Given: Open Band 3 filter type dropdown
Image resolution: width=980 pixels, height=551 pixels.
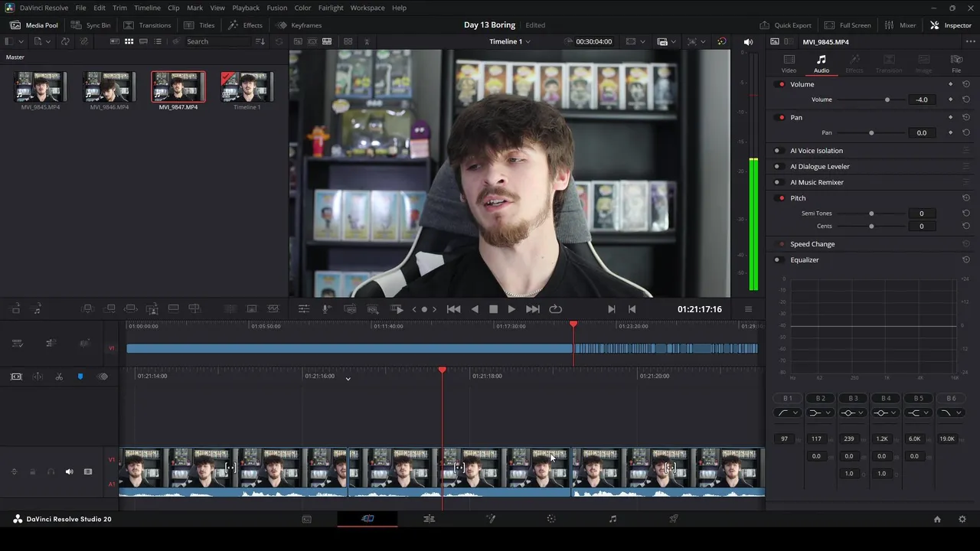Looking at the screenshot, I should coord(853,412).
